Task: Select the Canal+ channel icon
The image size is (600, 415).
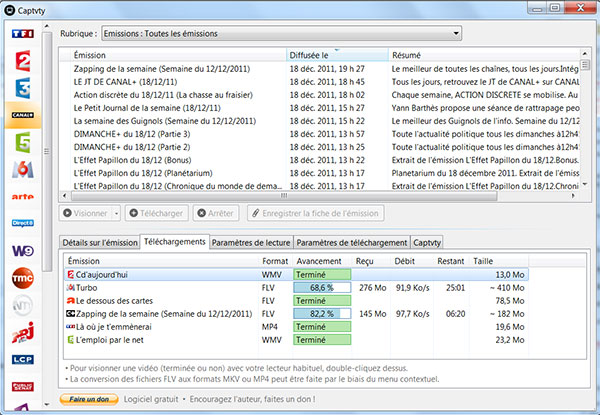Action: (23, 115)
